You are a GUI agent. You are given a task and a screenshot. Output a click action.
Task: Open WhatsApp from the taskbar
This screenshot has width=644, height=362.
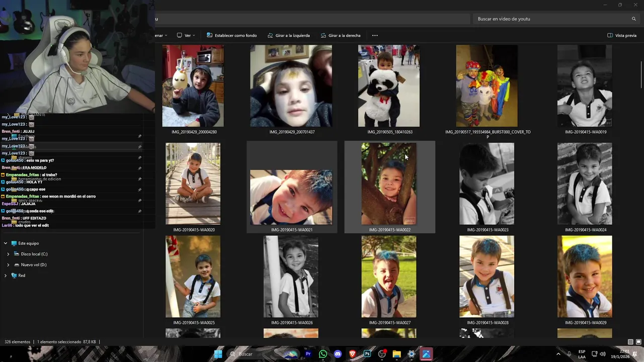point(323,354)
